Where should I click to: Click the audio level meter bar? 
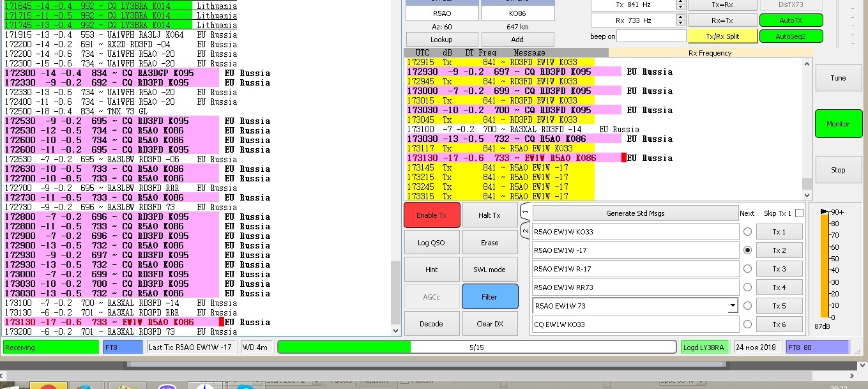click(x=825, y=265)
